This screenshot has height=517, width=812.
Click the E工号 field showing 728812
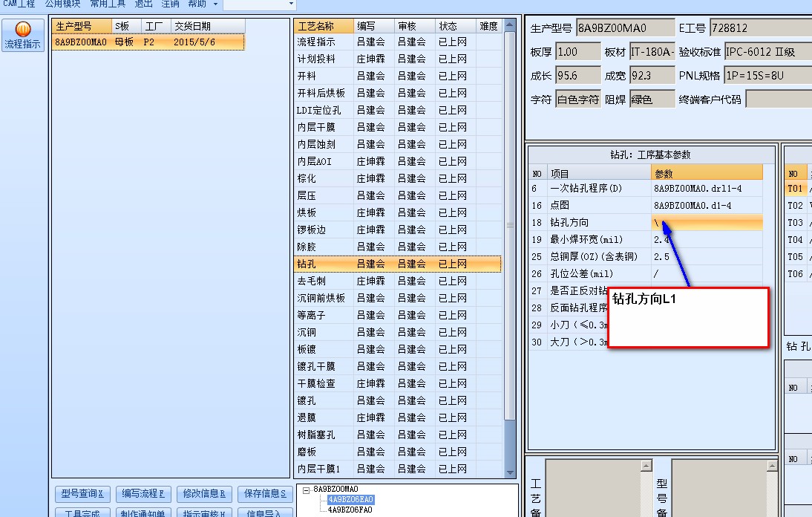761,28
